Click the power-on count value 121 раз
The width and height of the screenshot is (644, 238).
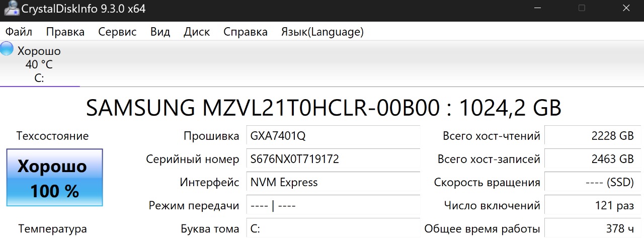591,205
